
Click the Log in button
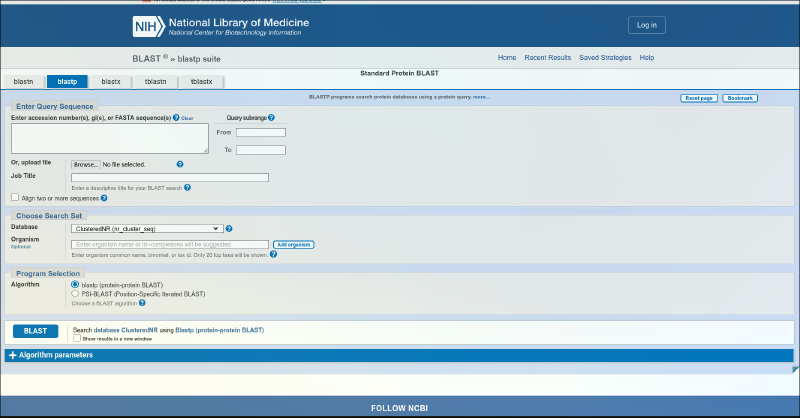tap(646, 25)
